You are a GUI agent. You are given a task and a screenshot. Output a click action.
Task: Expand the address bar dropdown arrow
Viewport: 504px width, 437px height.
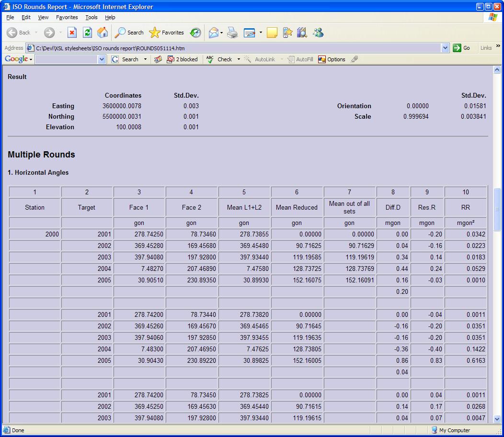click(x=445, y=48)
